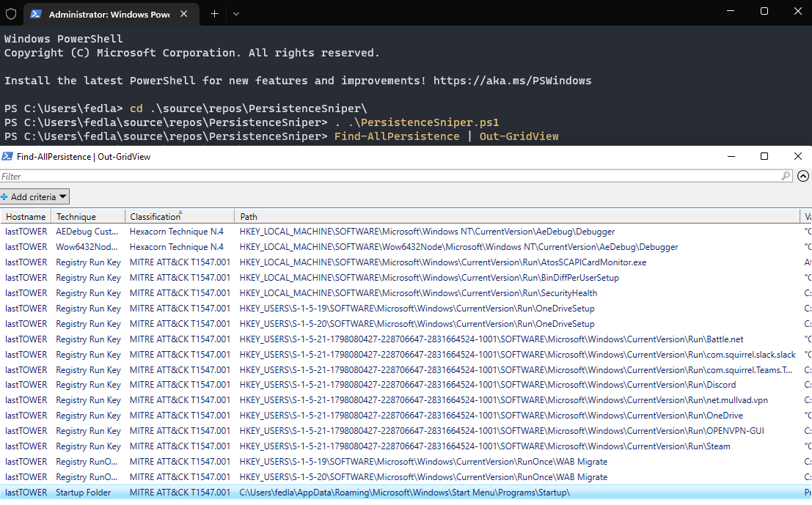Select the S-1-5-19 OneDriveSetup Run path
This screenshot has width=812, height=505.
(417, 309)
